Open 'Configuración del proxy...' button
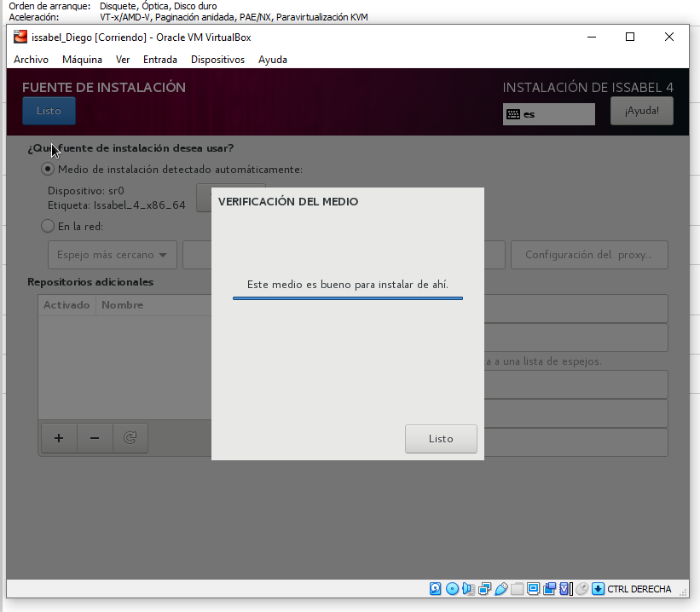700x612 pixels. 589,255
